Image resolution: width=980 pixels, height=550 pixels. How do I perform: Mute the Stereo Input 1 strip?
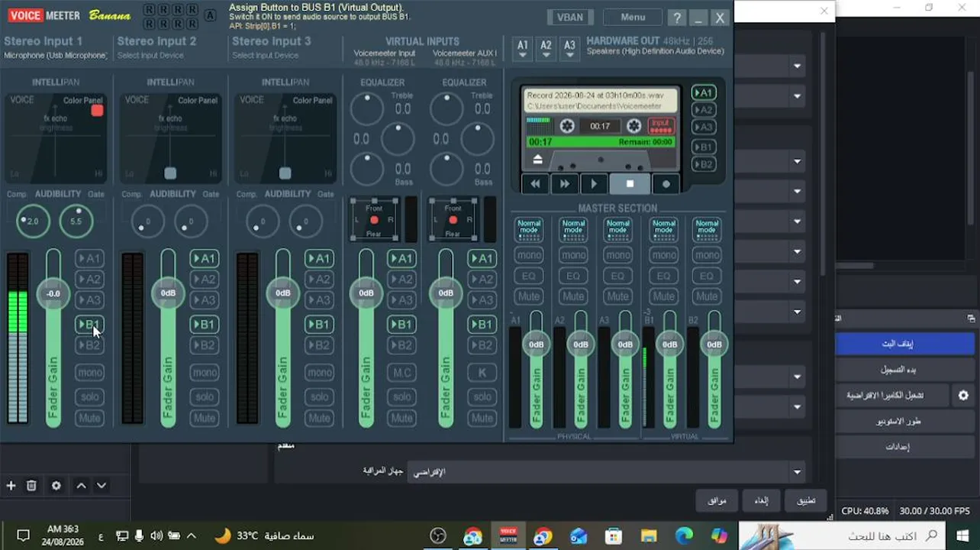point(89,418)
